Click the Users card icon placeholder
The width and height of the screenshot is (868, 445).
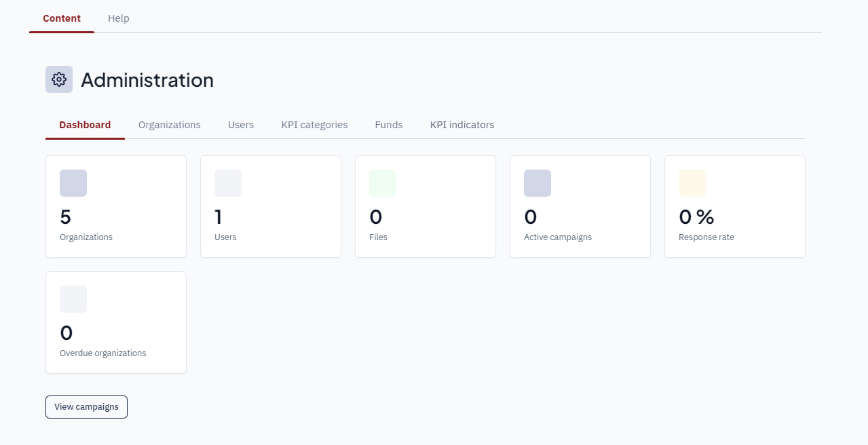coord(228,183)
